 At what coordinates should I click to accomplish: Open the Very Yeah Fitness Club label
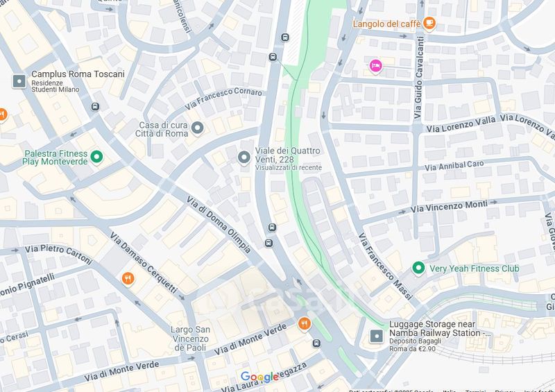[475, 269]
